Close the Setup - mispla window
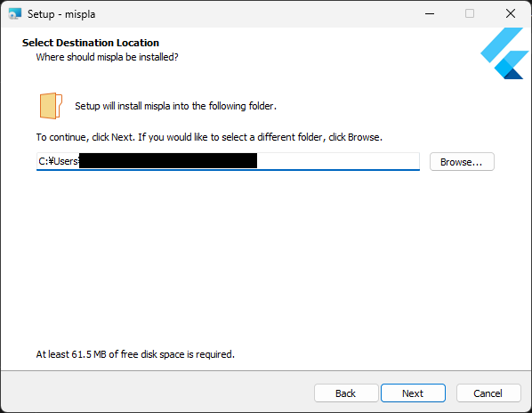 pyautogui.click(x=511, y=14)
